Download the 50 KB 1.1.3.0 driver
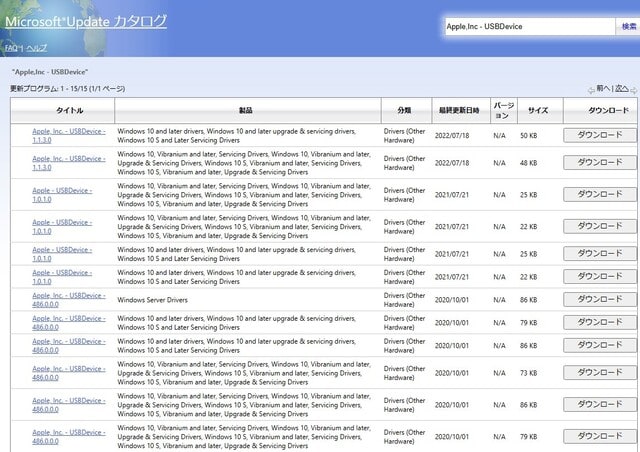The height and width of the screenshot is (452, 640). (599, 135)
